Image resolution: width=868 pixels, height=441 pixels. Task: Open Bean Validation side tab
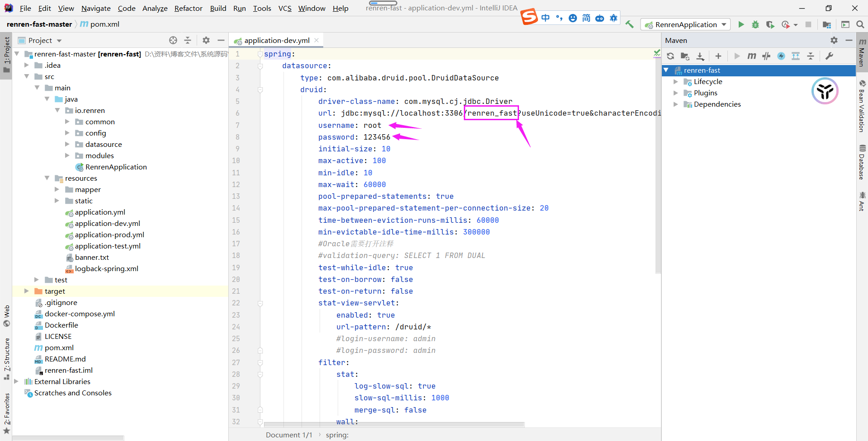pos(862,106)
